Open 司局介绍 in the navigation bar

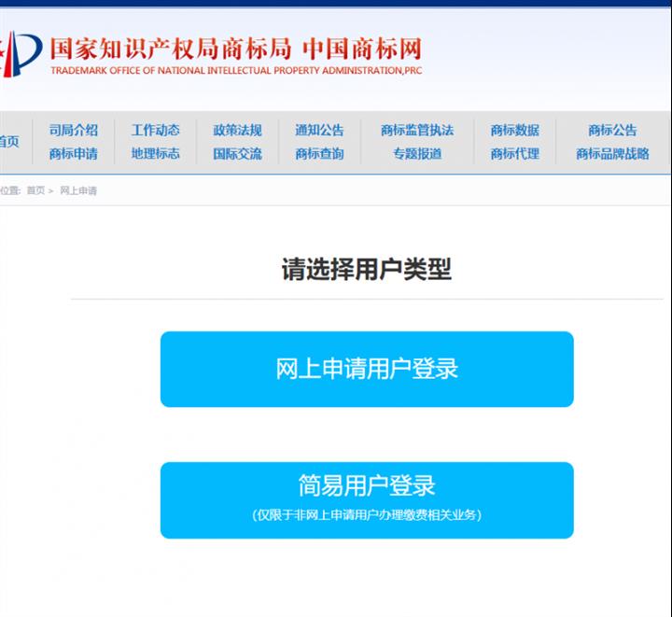(74, 131)
